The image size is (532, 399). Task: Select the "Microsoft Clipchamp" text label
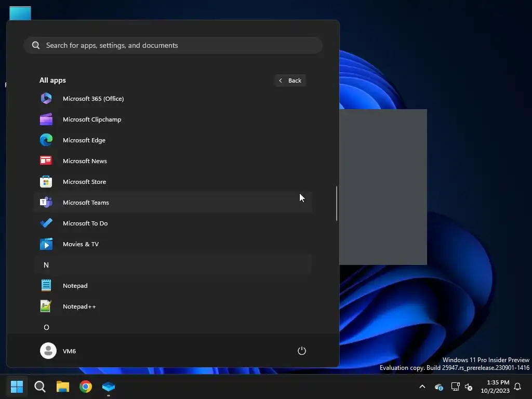click(x=92, y=119)
